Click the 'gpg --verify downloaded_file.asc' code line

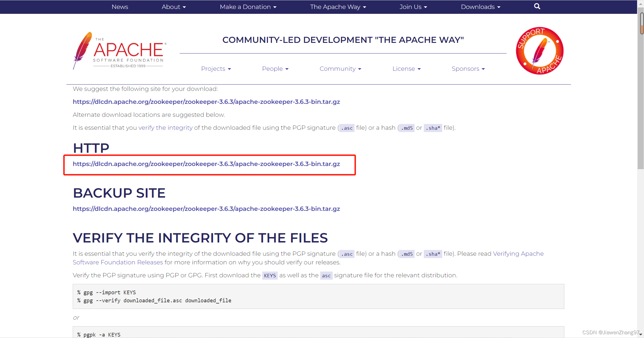[x=154, y=301]
